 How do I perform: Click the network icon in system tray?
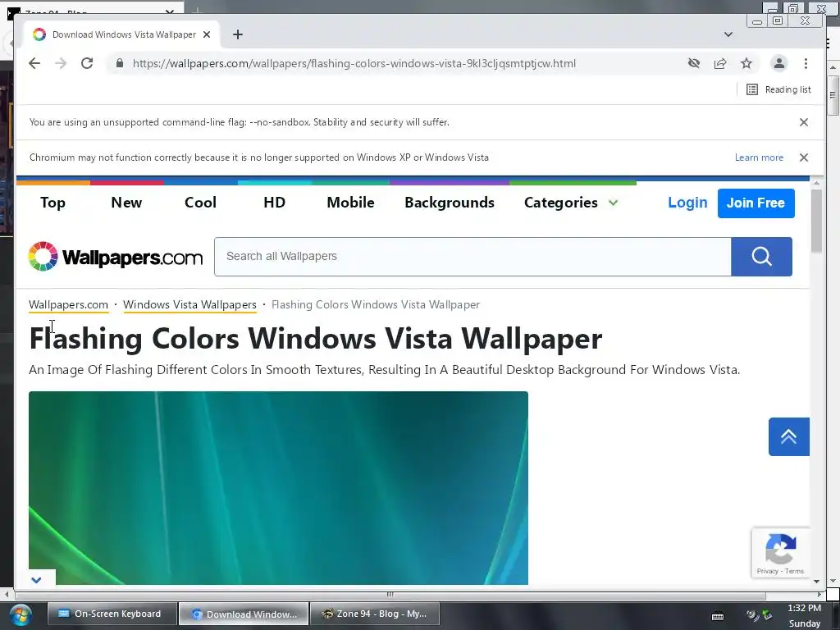point(767,615)
